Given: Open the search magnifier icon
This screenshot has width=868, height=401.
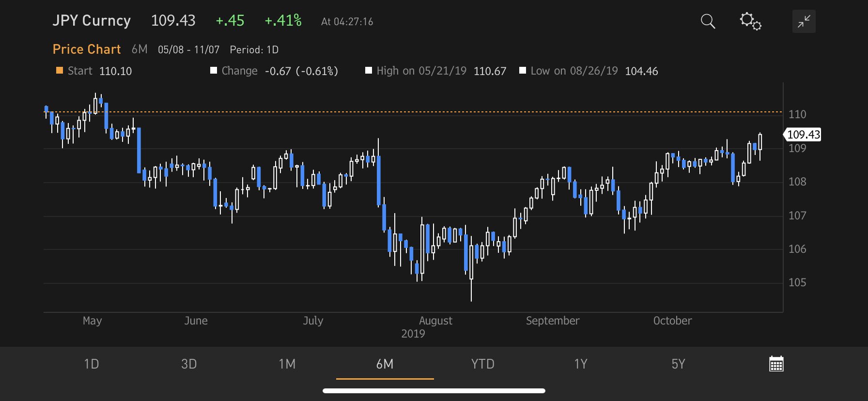Looking at the screenshot, I should tap(708, 21).
